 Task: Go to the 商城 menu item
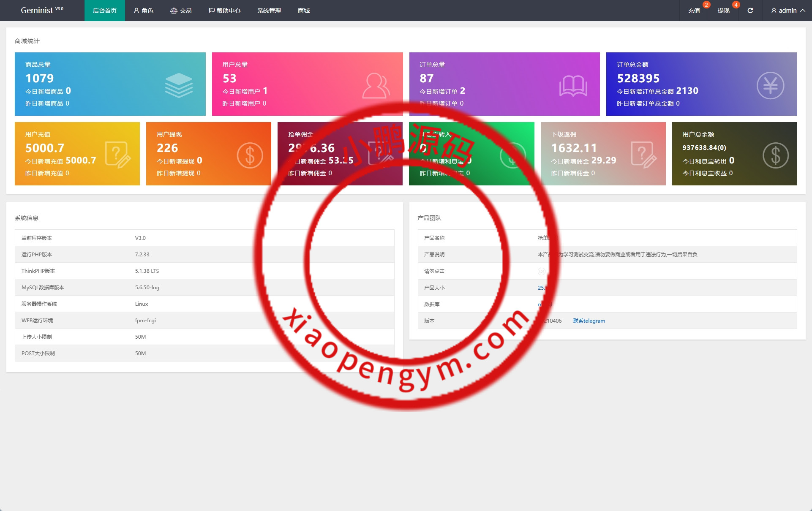pos(304,11)
